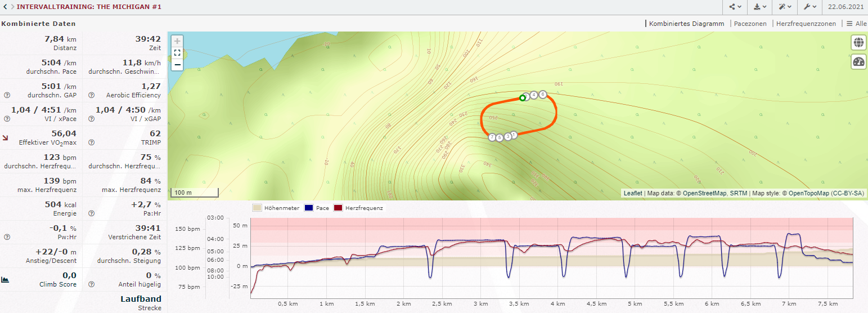
Task: Switch to Herzfrequenzzonen tab
Action: click(806, 24)
